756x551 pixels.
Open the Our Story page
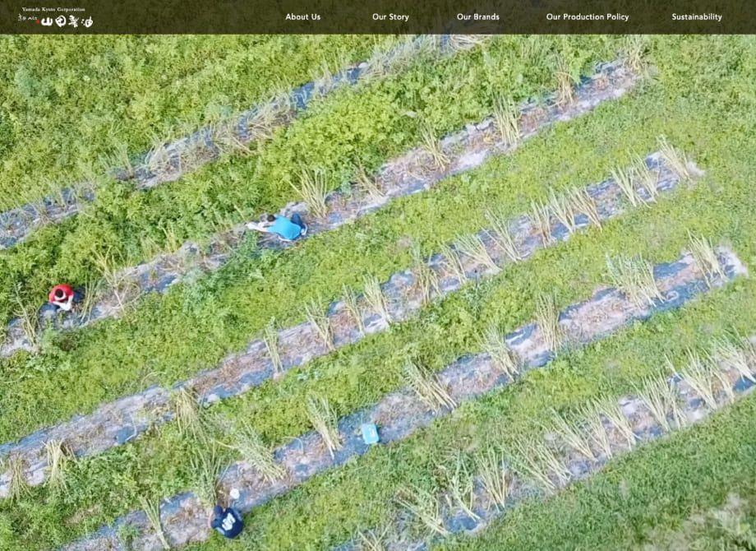pyautogui.click(x=391, y=16)
